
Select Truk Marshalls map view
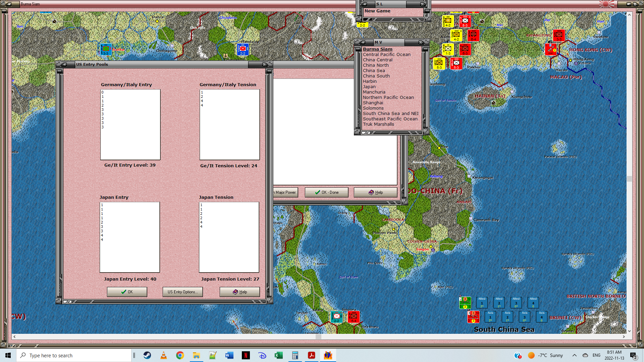(378, 124)
